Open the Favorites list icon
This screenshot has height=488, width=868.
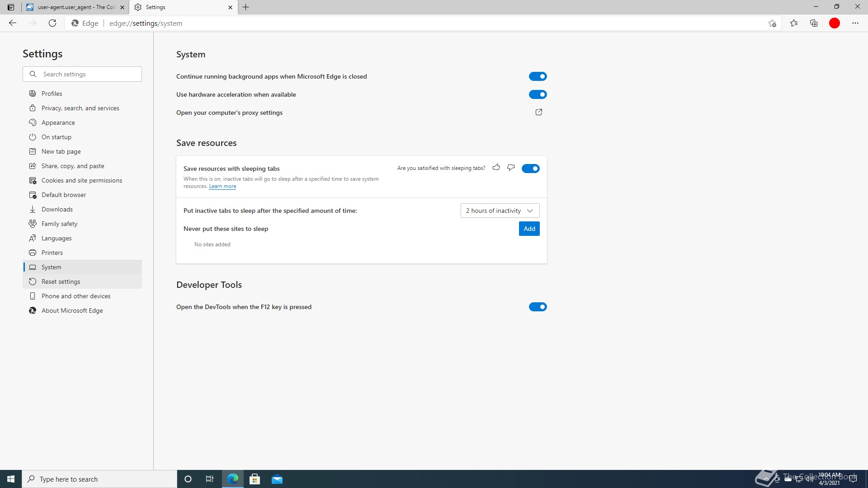tap(794, 23)
